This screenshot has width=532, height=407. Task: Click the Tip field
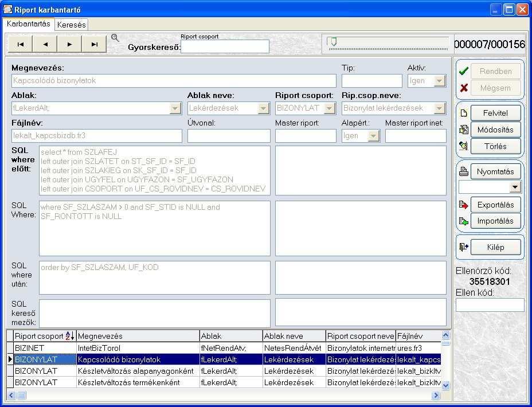click(x=371, y=81)
